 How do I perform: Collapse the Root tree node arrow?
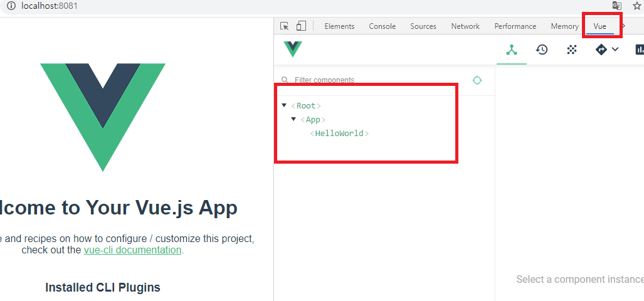(284, 105)
